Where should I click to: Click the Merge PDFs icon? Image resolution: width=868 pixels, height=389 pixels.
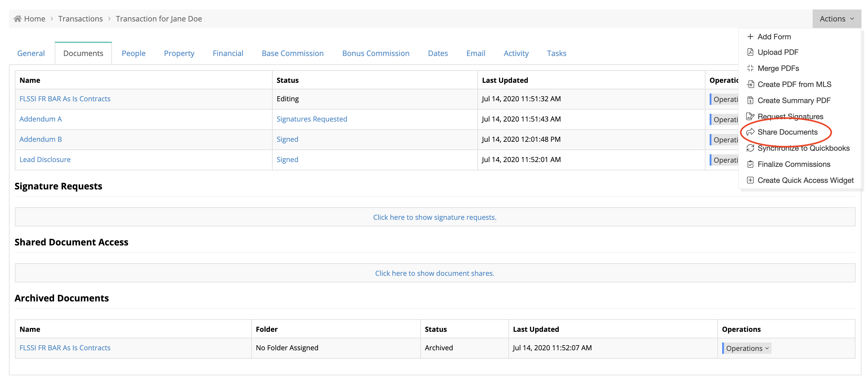point(750,68)
